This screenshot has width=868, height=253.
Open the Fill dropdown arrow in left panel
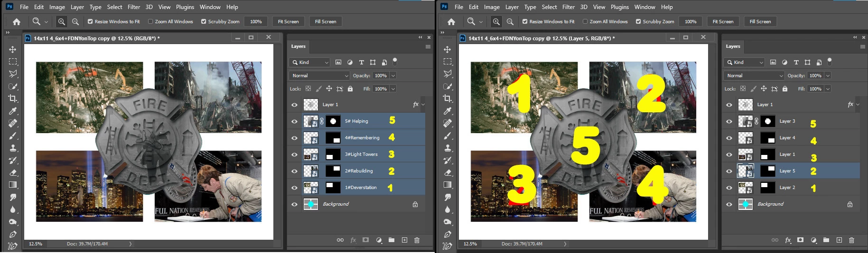pyautogui.click(x=393, y=89)
